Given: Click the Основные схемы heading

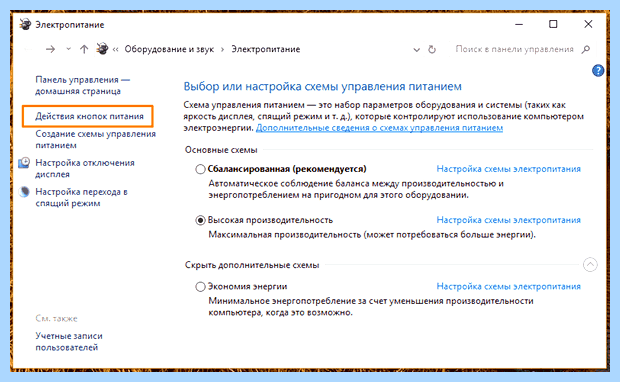Looking at the screenshot, I should click(221, 150).
